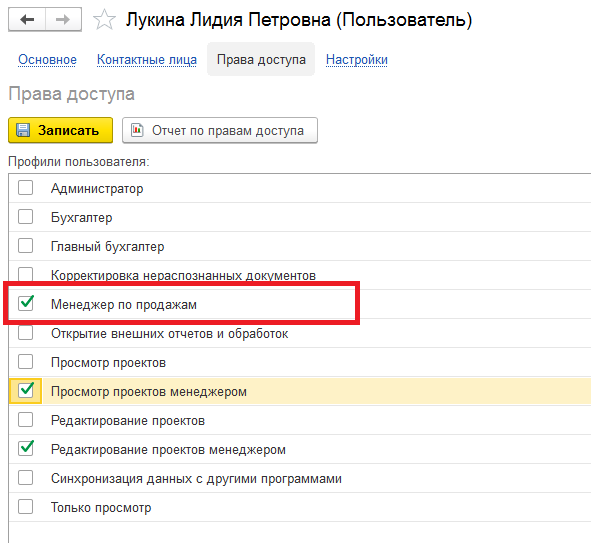This screenshot has height=543, width=591.
Task: Switch to the Права доступа tab
Action: (261, 59)
